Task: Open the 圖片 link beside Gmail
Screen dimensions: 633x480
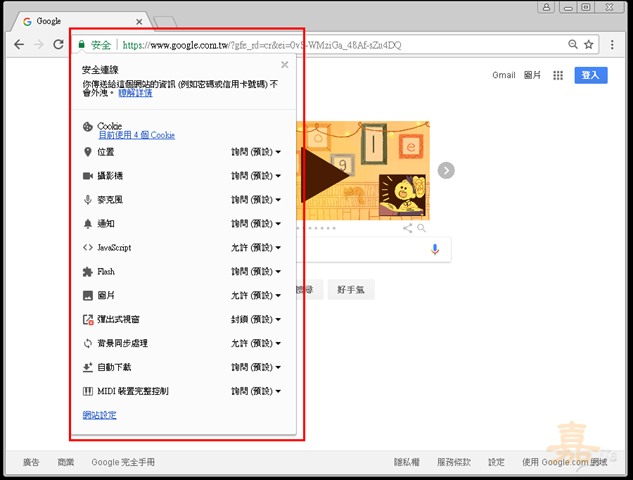Action: click(x=532, y=75)
